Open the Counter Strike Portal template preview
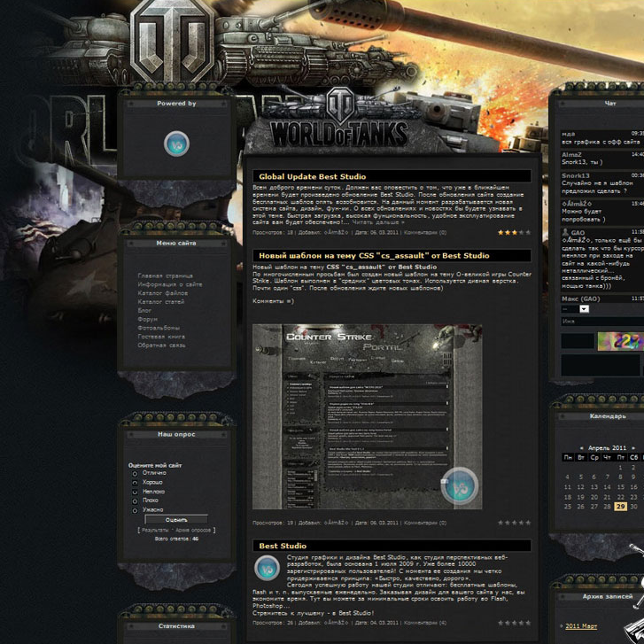Viewport: 644px width, 644px height. [x=368, y=416]
